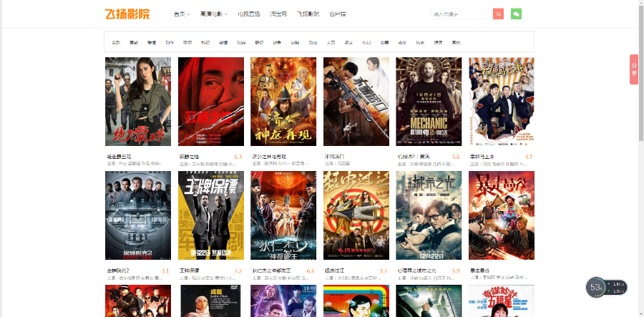Click the 6.3 rating for 寂静之地

[x=238, y=157]
